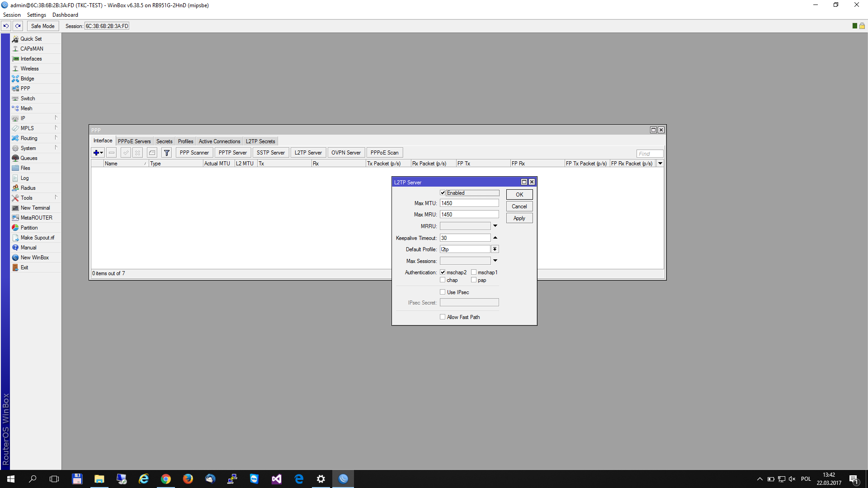
Task: Switch to the L2TP Secrets tab
Action: [x=260, y=141]
